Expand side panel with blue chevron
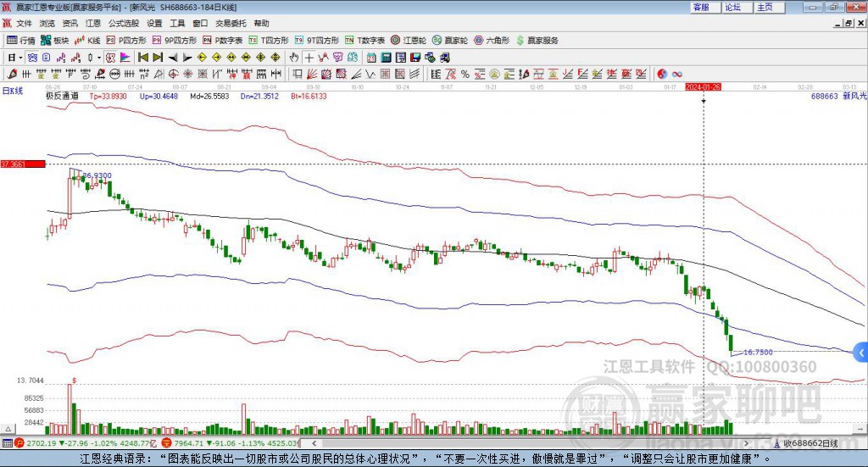The height and width of the screenshot is (467, 868). (861, 353)
